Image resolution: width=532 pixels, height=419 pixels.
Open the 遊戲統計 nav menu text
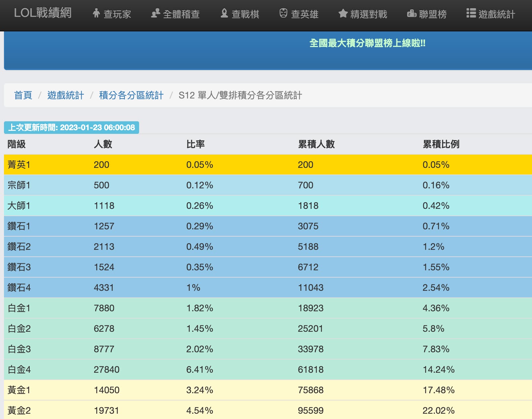497,14
